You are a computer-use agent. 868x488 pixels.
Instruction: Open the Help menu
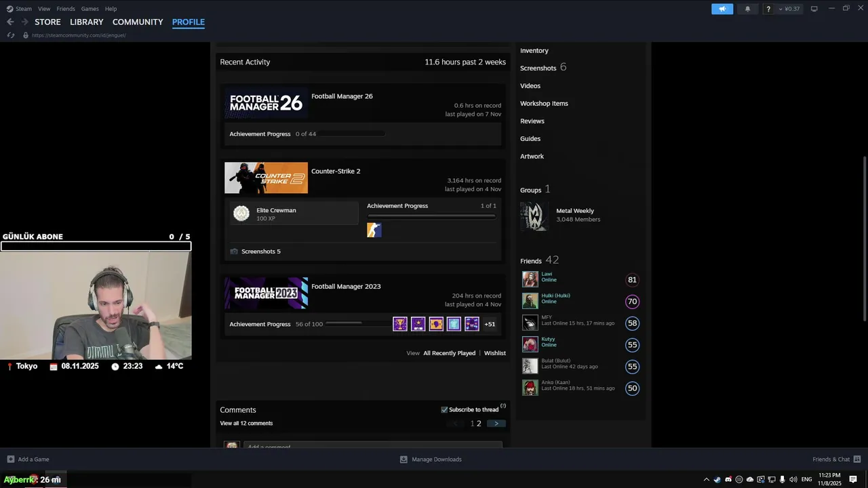click(111, 9)
